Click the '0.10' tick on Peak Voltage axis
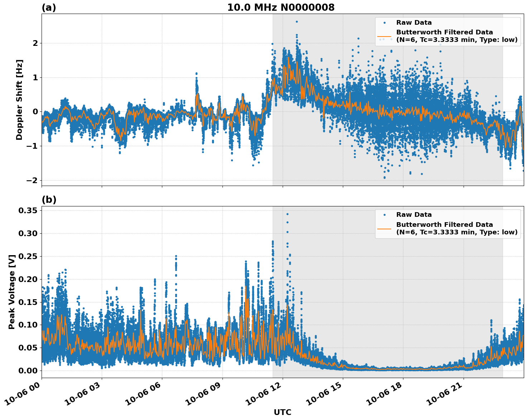527x420 pixels. coord(28,325)
